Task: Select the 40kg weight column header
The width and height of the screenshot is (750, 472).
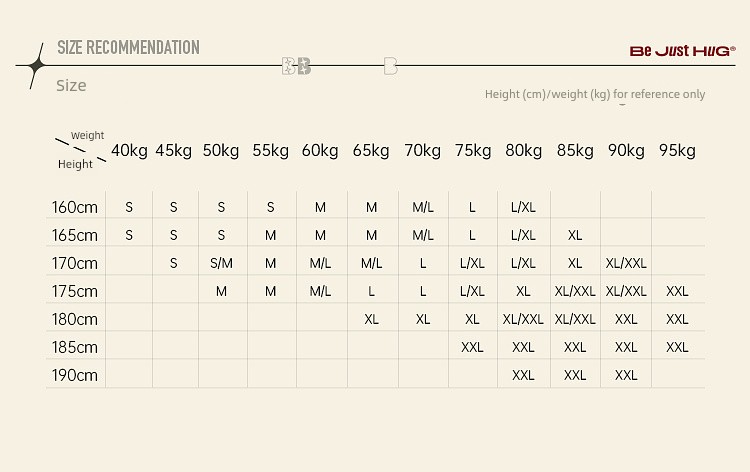Action: pyautogui.click(x=129, y=151)
